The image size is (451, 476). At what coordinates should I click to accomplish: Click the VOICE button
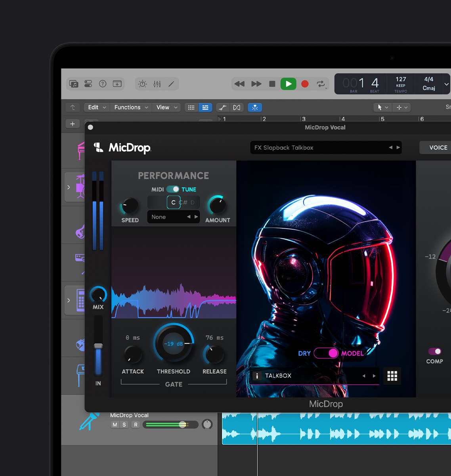click(438, 148)
